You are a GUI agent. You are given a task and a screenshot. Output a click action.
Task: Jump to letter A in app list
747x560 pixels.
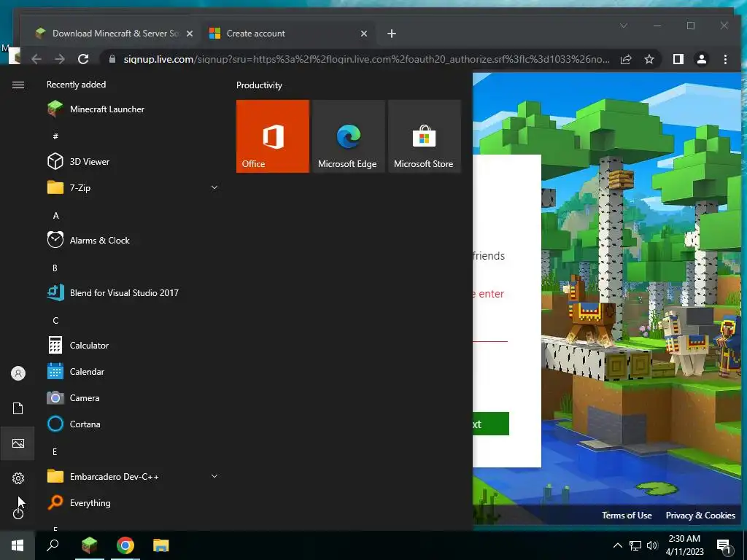coord(55,216)
